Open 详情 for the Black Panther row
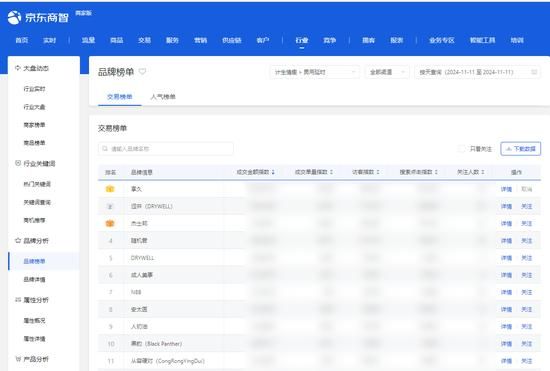This screenshot has width=550, height=371. (506, 344)
